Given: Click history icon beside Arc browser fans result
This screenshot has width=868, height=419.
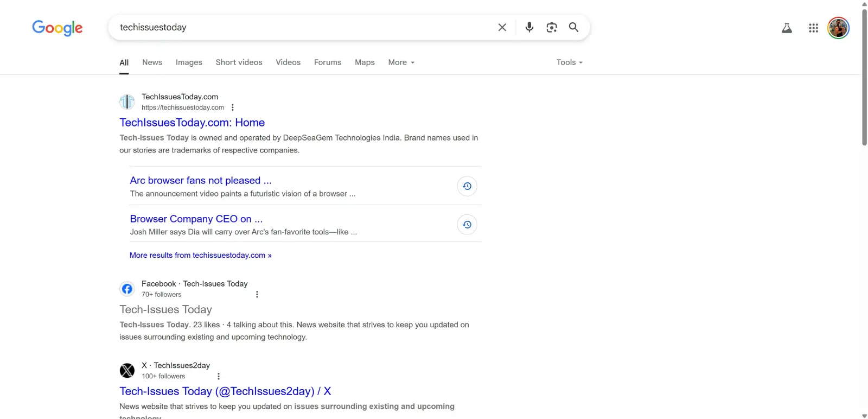Looking at the screenshot, I should tap(467, 186).
